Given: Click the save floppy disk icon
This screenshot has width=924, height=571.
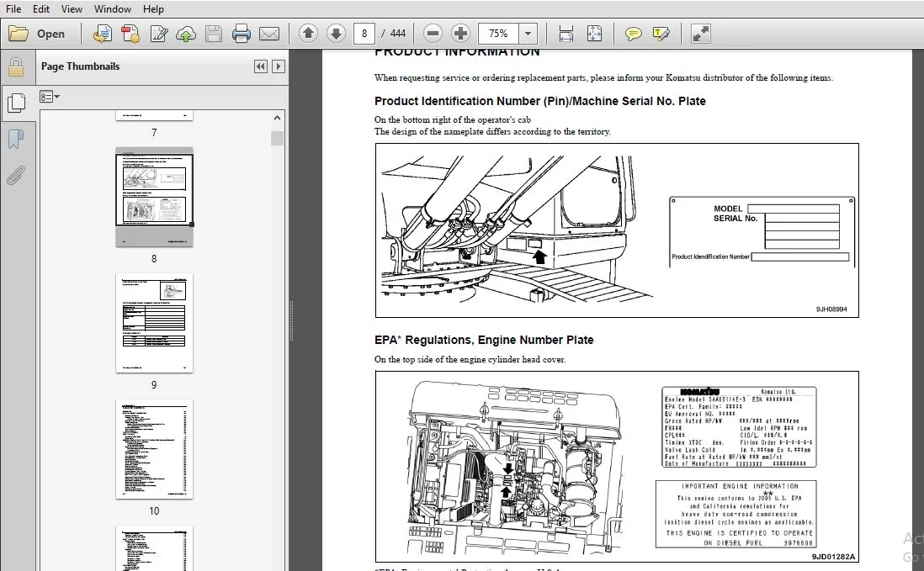Looking at the screenshot, I should pos(213,34).
